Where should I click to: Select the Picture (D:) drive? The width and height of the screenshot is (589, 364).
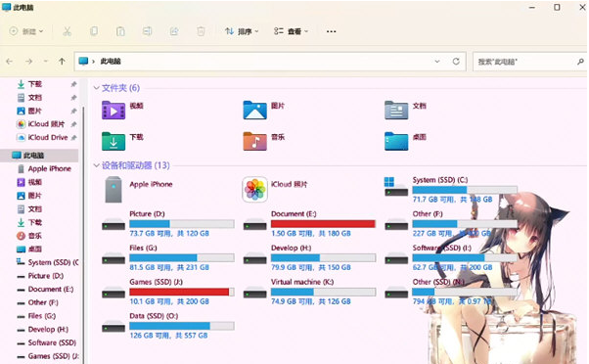pos(168,223)
